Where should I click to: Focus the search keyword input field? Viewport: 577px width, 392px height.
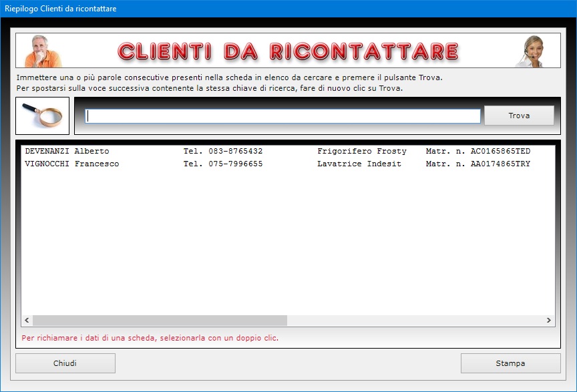(282, 116)
